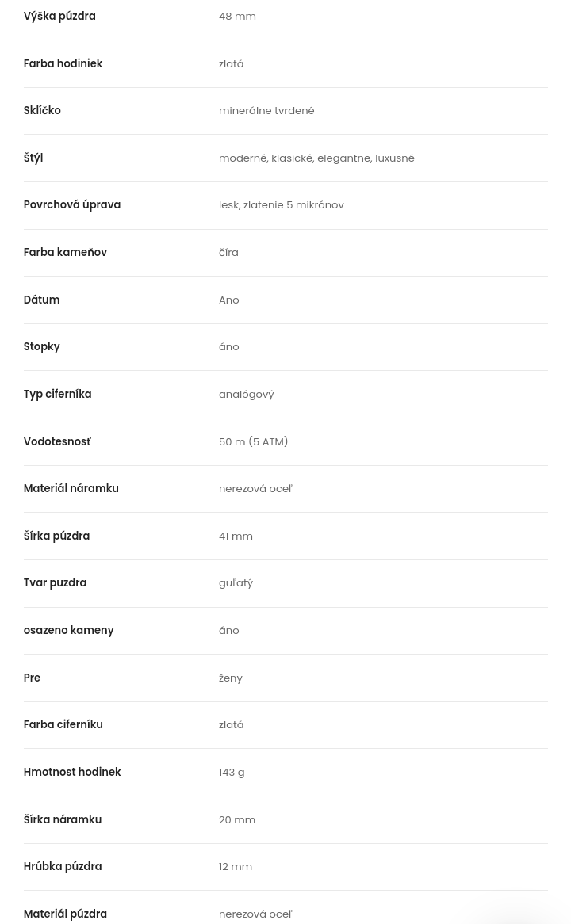Image resolution: width=571 pixels, height=924 pixels.
Task: Click the 'Farba kameňov' label
Action: coord(65,252)
